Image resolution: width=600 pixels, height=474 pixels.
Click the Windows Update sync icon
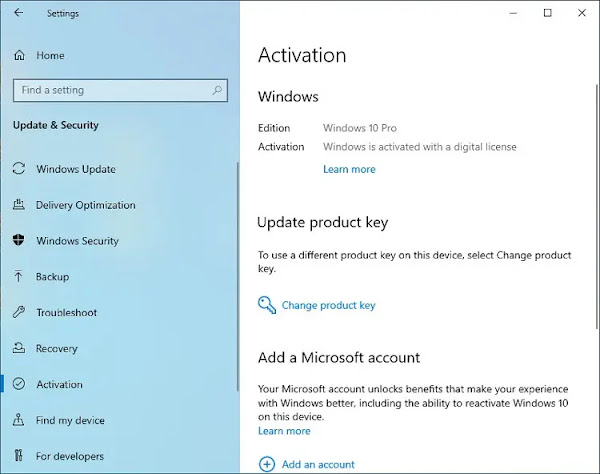[19, 169]
